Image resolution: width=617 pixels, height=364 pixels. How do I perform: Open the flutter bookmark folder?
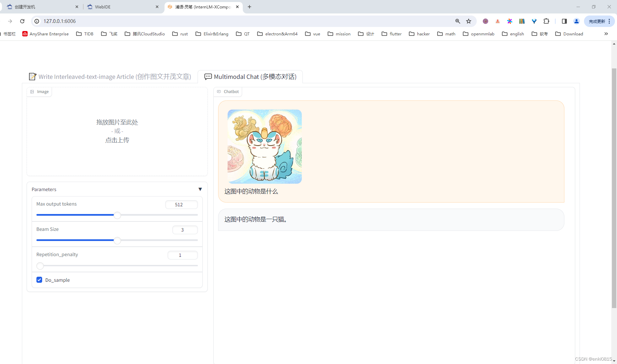tap(392, 34)
